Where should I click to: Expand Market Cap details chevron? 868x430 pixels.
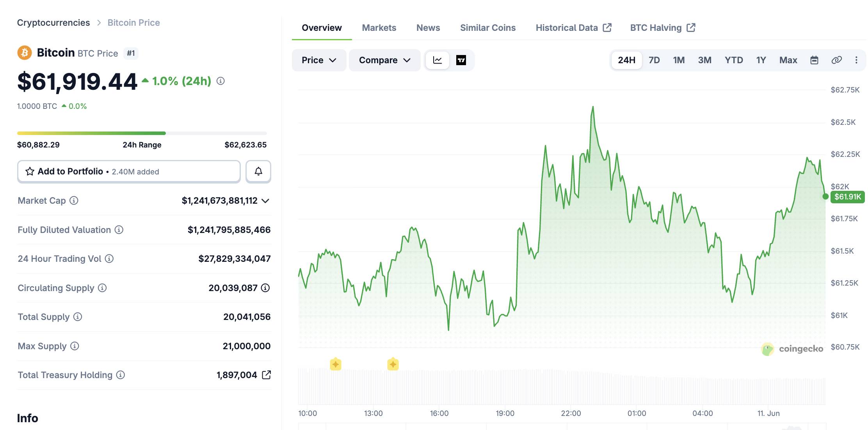(x=265, y=201)
